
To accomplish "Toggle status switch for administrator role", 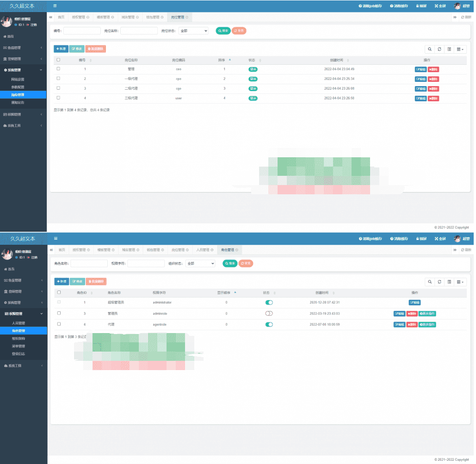I will click(x=269, y=303).
